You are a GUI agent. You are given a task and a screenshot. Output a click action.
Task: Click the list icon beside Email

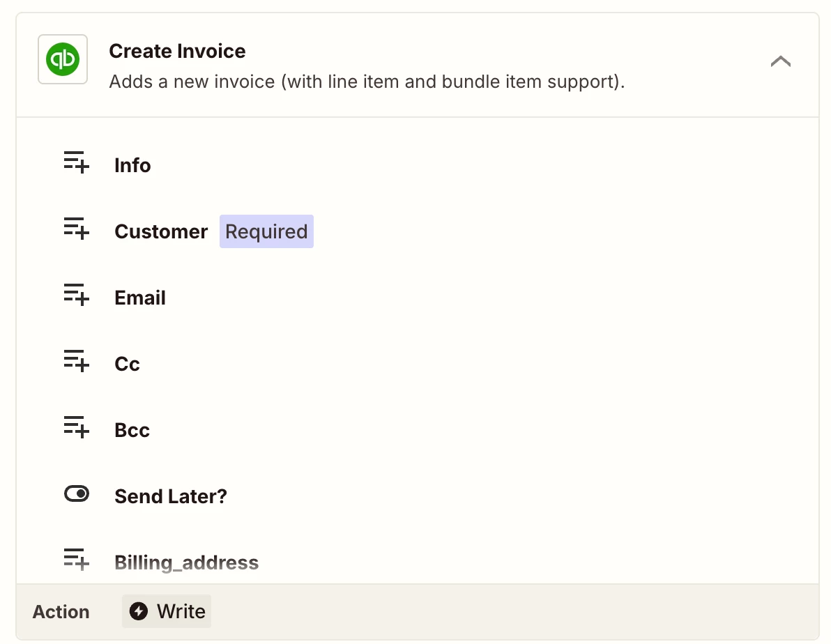click(76, 295)
